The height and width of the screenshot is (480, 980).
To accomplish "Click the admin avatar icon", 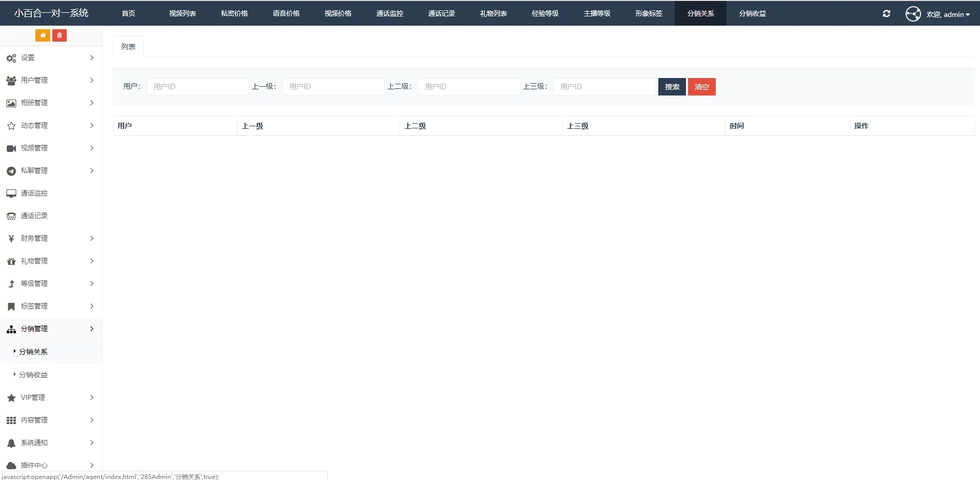I will 913,14.
